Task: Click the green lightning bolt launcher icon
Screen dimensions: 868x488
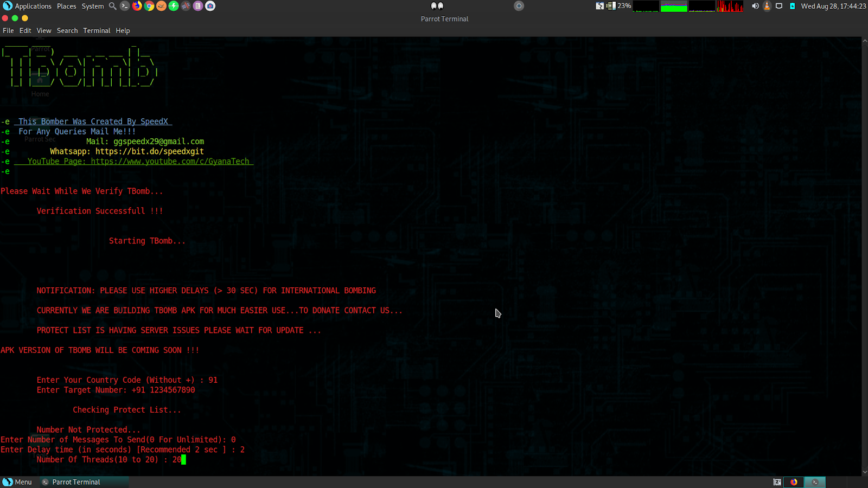Action: click(174, 6)
